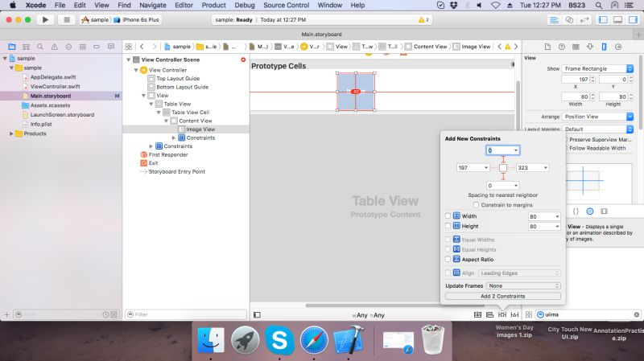This screenshot has width=644, height=361.
Task: Toggle the document outline
Action: point(257,314)
